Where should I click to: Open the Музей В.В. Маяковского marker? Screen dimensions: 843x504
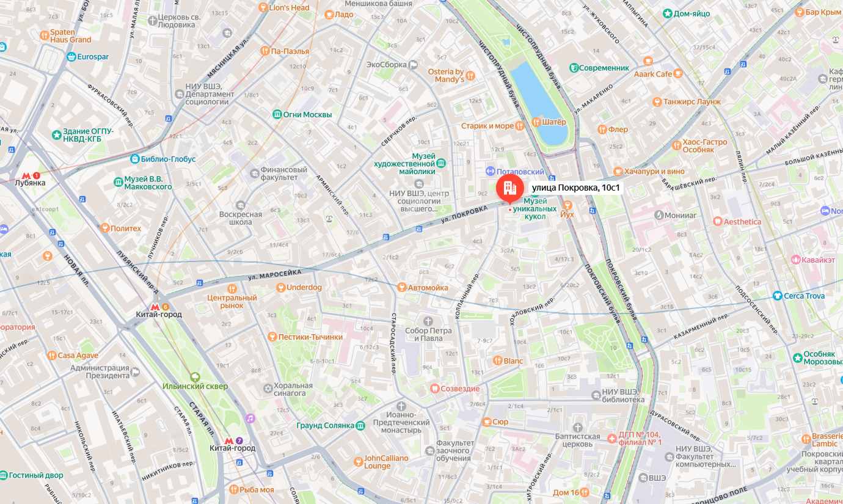coord(119,182)
